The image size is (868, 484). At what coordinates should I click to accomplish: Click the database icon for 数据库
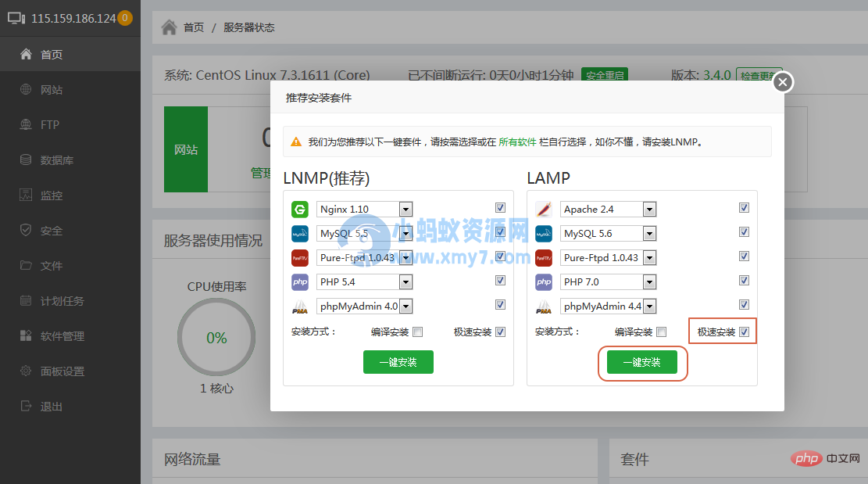pyautogui.click(x=26, y=160)
